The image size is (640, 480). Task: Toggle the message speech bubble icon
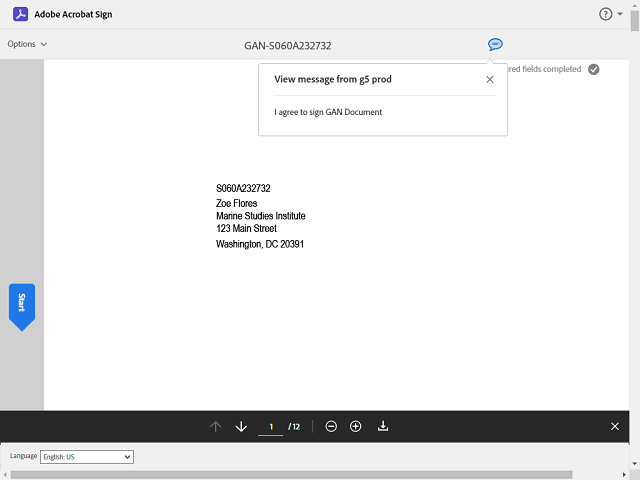click(x=495, y=44)
